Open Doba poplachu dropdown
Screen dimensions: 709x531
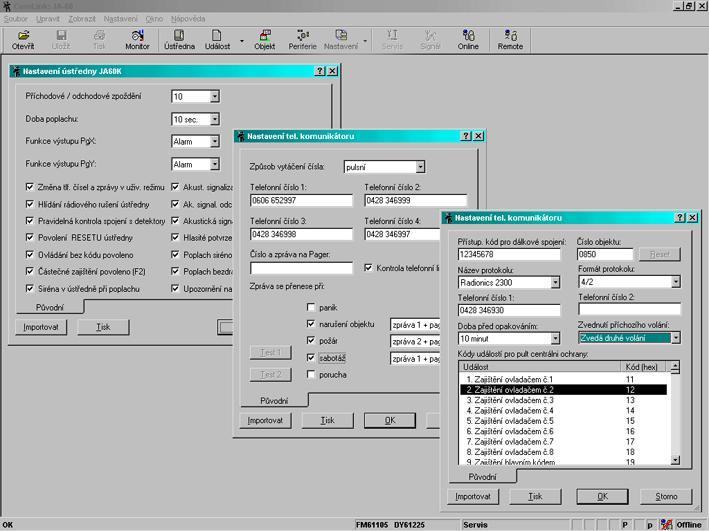point(215,119)
